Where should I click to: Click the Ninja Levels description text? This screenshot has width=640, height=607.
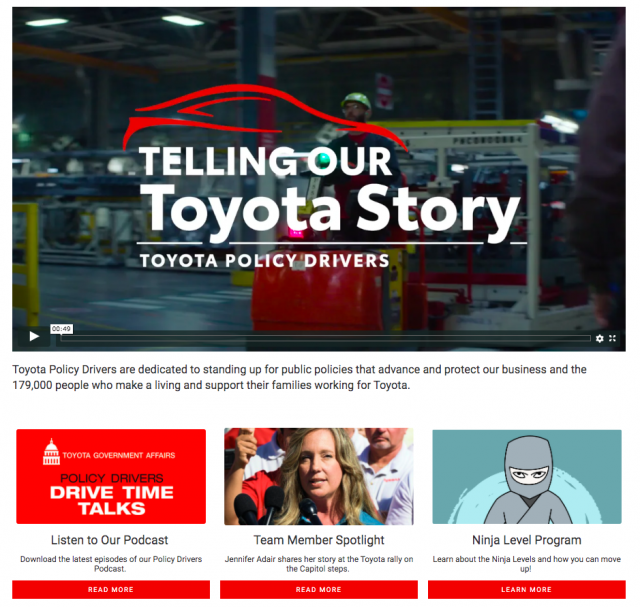coord(527,564)
